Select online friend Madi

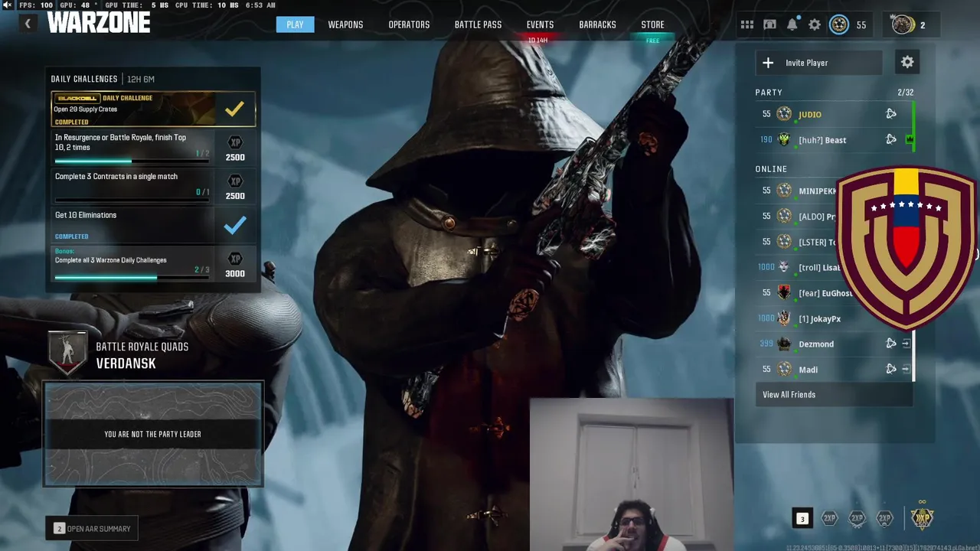pos(835,370)
